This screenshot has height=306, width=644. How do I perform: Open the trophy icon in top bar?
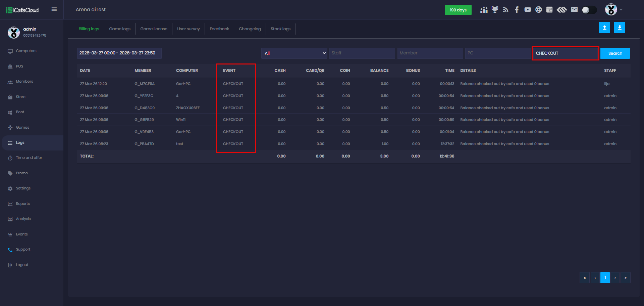(x=495, y=10)
